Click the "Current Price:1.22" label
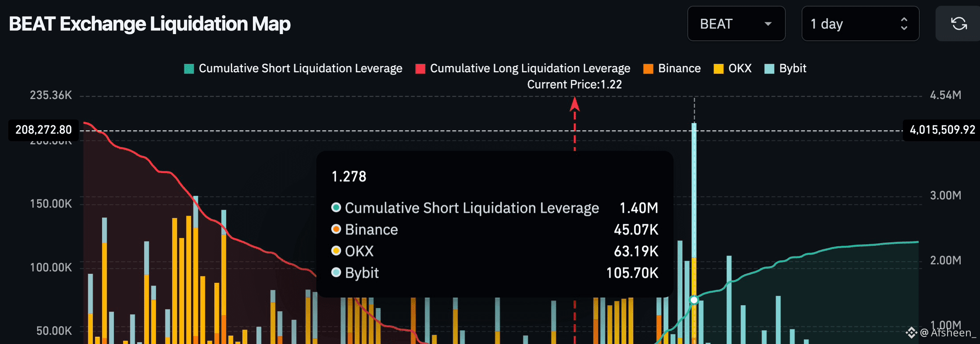 (574, 85)
